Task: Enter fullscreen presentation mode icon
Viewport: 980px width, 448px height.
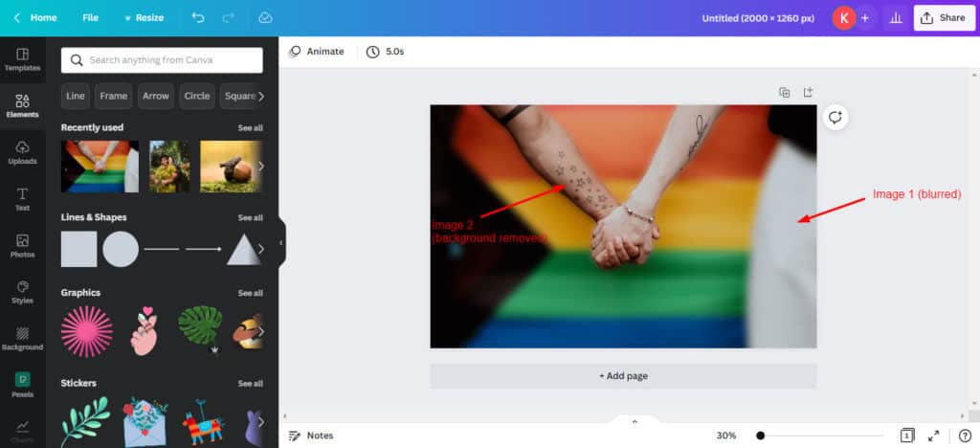Action: coord(934,436)
